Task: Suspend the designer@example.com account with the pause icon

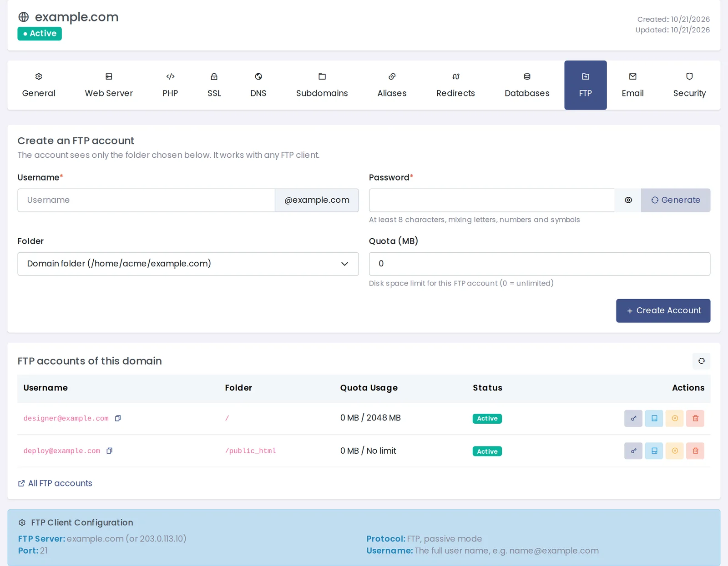Action: (675, 418)
